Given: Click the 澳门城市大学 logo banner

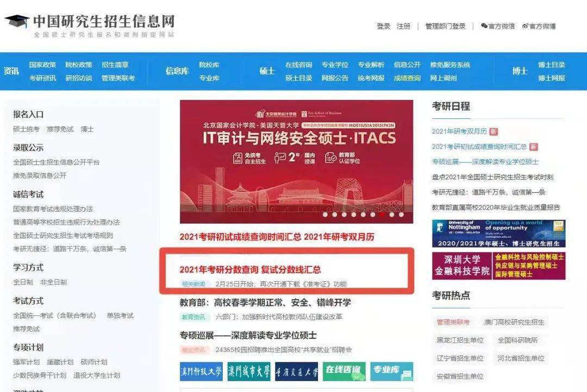Looking at the screenshot, I should click(248, 371).
